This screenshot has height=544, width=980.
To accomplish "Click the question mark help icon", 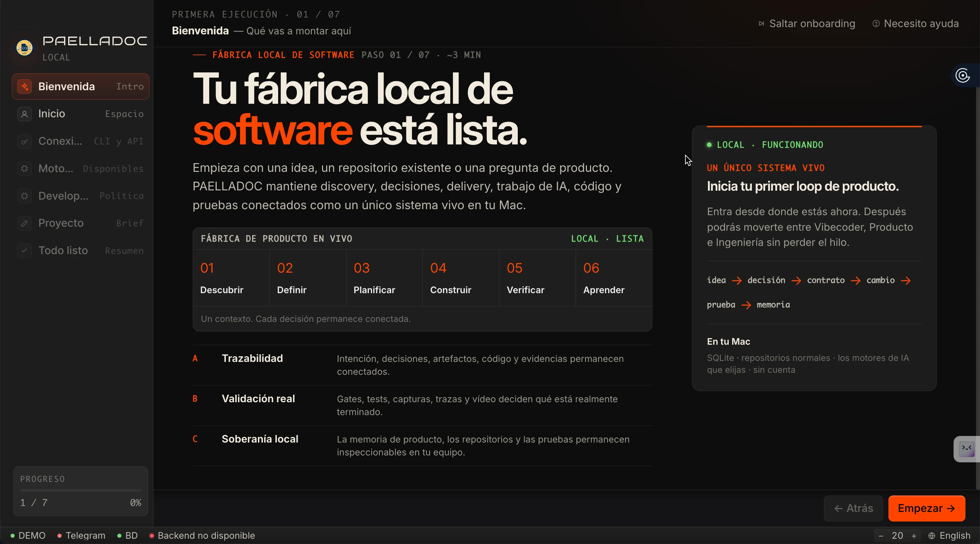I will pos(876,23).
